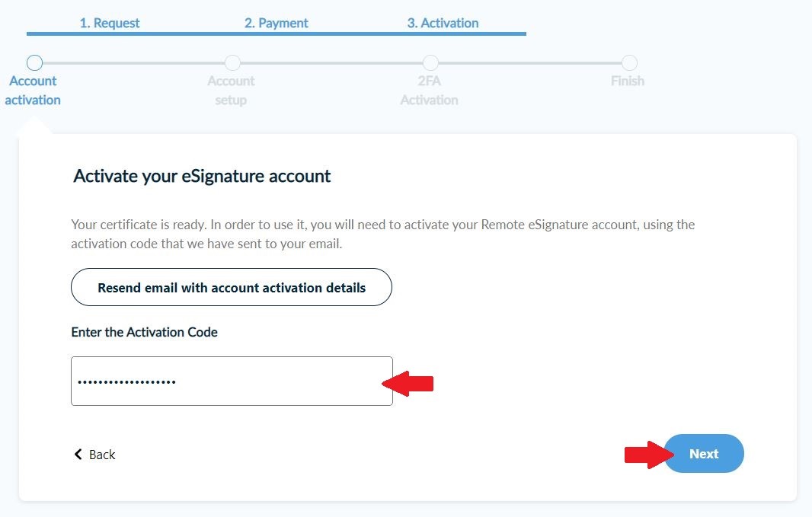Screen dimensions: 812x517
Task: Click the 2FA Activation step label
Action: [429, 90]
